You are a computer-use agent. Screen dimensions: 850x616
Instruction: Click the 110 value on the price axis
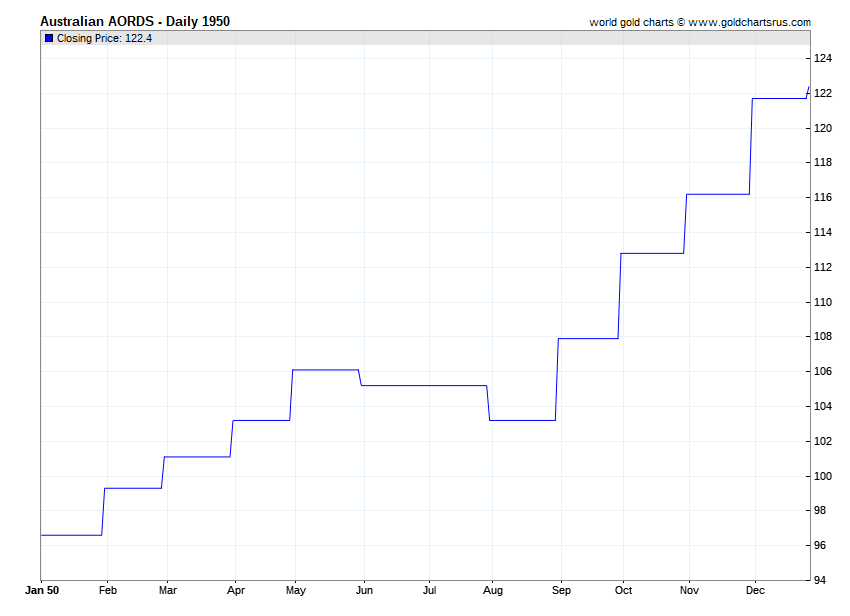coord(823,302)
